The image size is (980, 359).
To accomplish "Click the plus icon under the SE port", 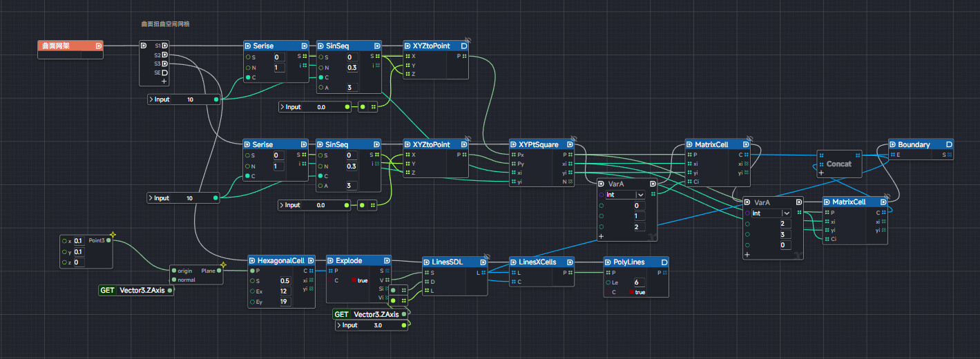I will [164, 81].
